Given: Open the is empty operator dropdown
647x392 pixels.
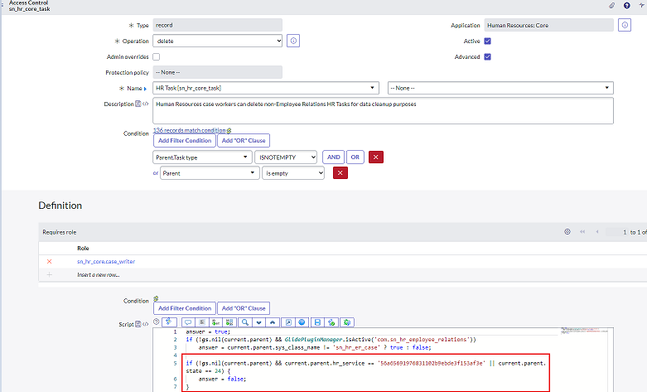Looking at the screenshot, I should (x=293, y=173).
